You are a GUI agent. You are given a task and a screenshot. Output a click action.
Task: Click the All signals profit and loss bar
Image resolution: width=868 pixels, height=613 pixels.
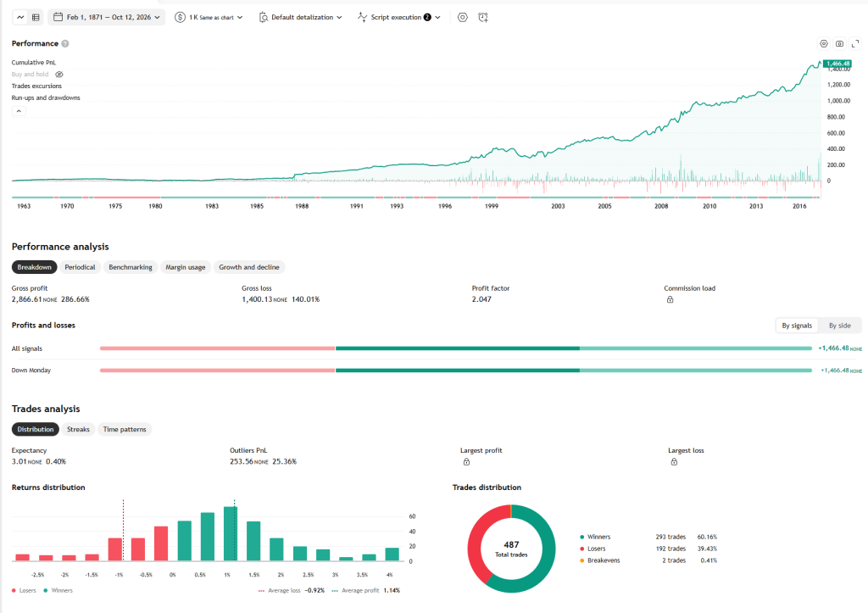[x=455, y=348]
